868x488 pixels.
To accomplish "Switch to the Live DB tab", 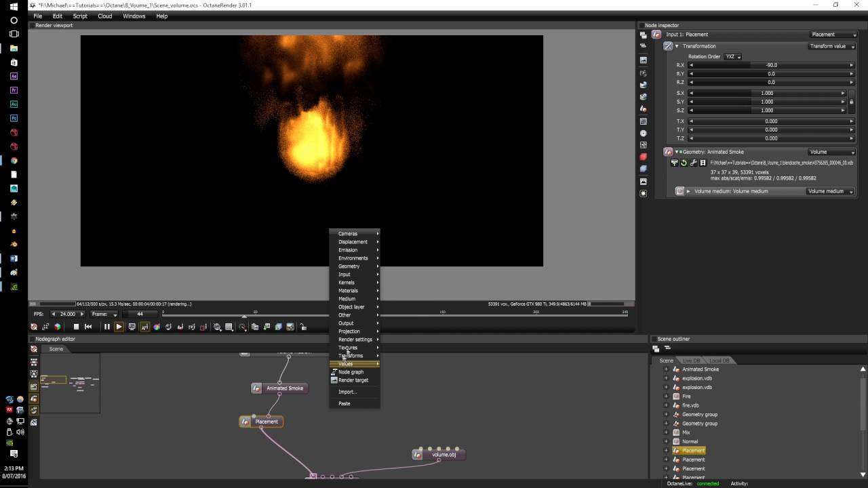I will tap(691, 361).
